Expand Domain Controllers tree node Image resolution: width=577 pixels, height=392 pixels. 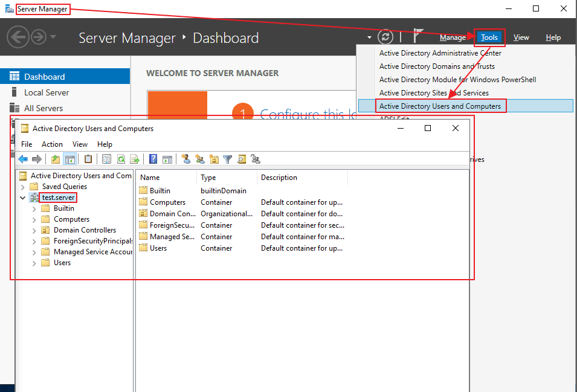pos(34,231)
